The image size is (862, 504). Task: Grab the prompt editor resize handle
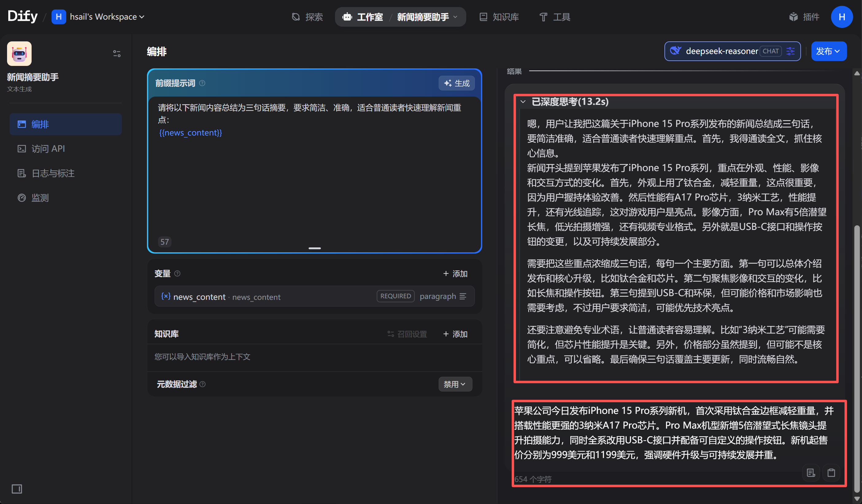(x=314, y=248)
